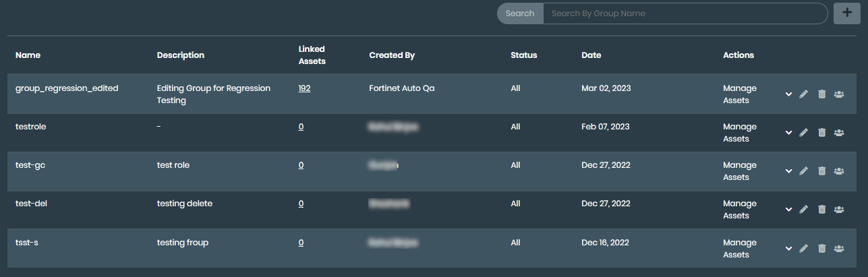This screenshot has width=868, height=277.
Task: Click the Search By Group Name field
Action: coord(685,13)
